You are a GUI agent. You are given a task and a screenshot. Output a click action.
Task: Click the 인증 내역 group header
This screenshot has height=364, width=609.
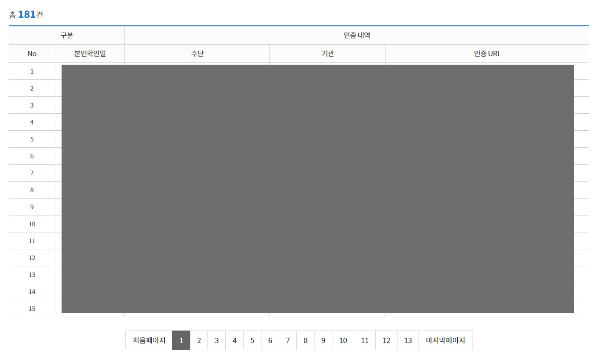click(x=357, y=36)
